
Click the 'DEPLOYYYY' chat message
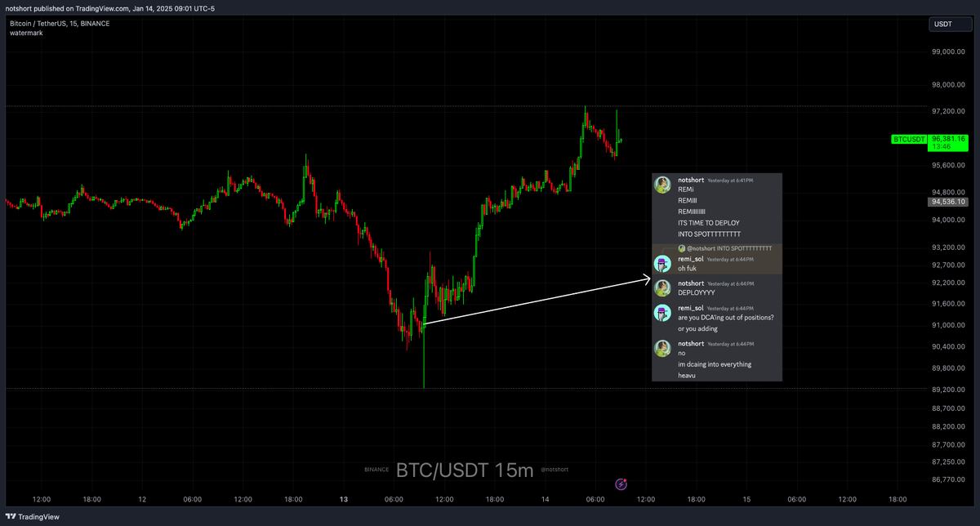(x=696, y=293)
